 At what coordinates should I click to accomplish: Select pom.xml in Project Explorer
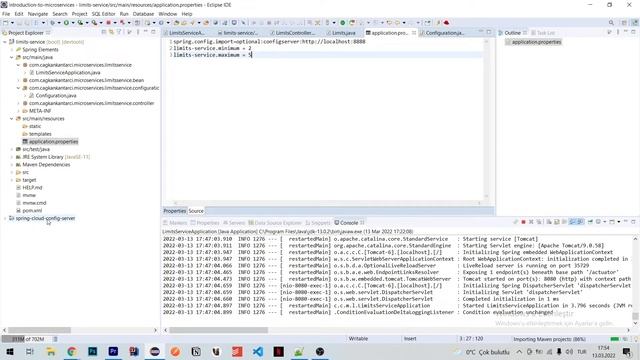point(32,211)
